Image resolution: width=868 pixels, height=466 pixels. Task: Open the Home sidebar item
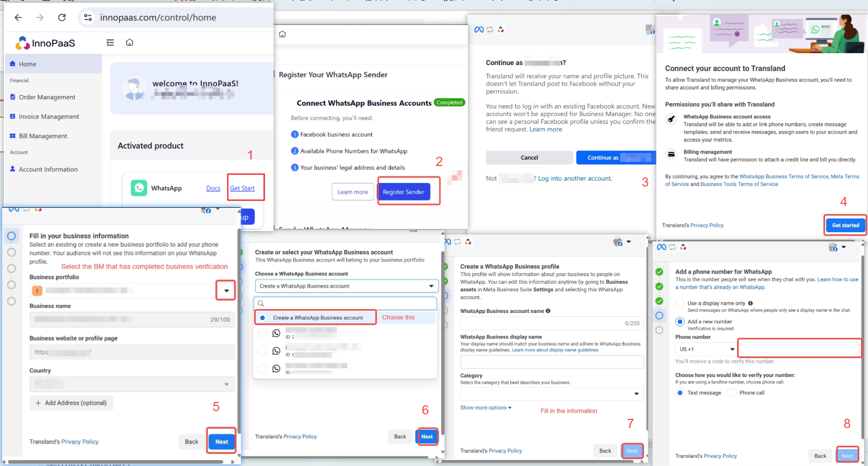(53, 63)
